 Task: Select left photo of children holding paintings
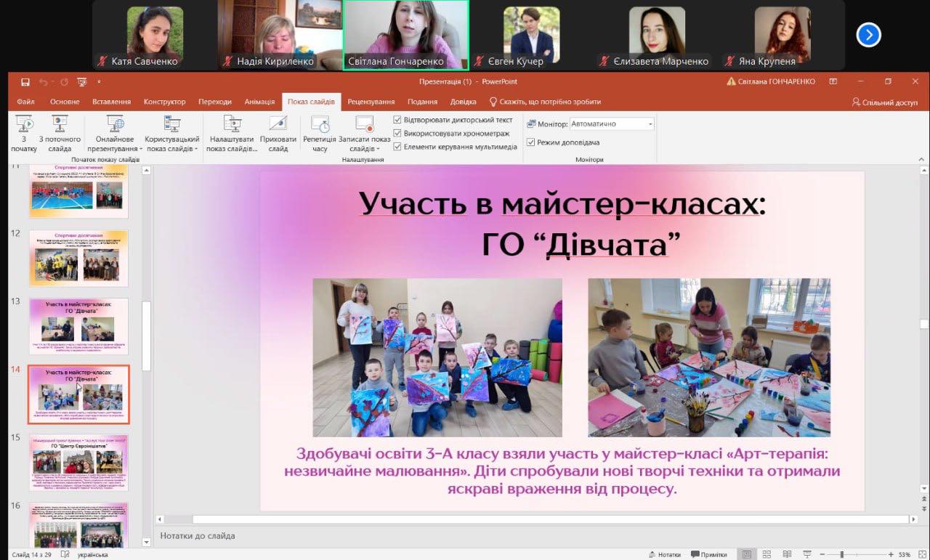tap(437, 357)
